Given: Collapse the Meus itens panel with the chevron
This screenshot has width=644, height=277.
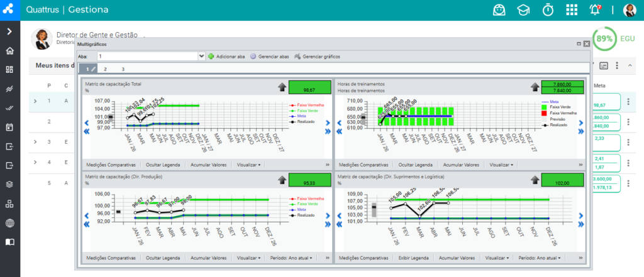Looking at the screenshot, I should pyautogui.click(x=630, y=66).
